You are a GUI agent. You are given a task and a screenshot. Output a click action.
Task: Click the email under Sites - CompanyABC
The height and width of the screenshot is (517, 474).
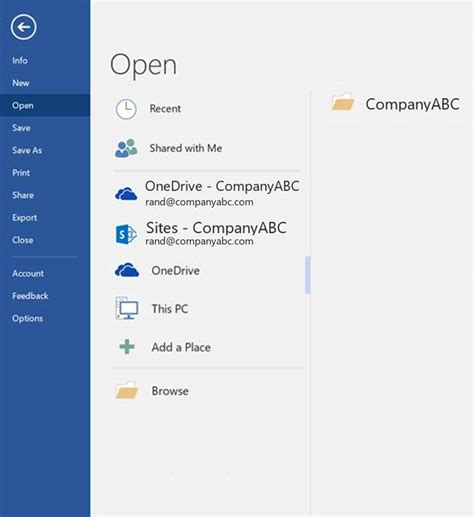[199, 241]
